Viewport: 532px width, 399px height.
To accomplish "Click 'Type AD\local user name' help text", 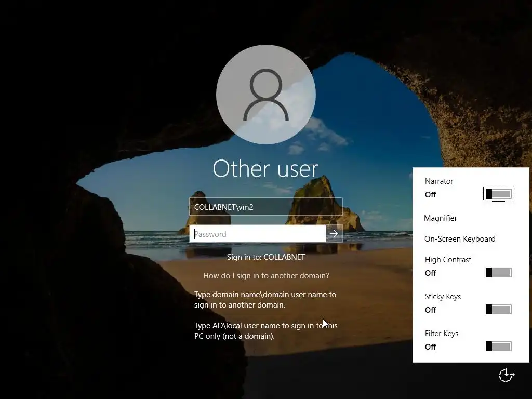I will [265, 331].
